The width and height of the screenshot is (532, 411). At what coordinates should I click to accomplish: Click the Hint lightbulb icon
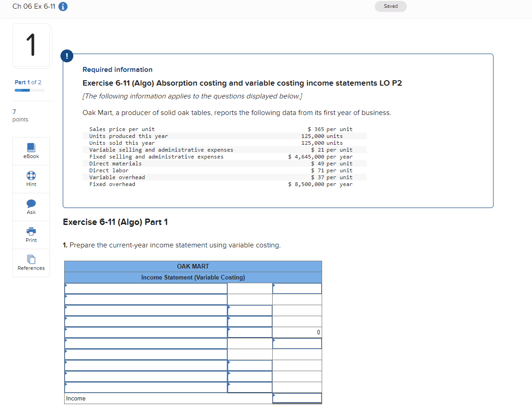coord(31,179)
